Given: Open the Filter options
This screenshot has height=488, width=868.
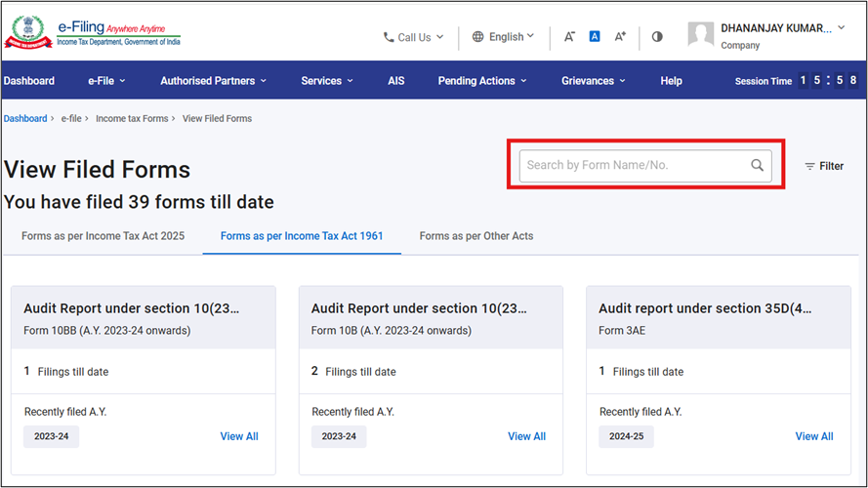Looking at the screenshot, I should (x=824, y=166).
